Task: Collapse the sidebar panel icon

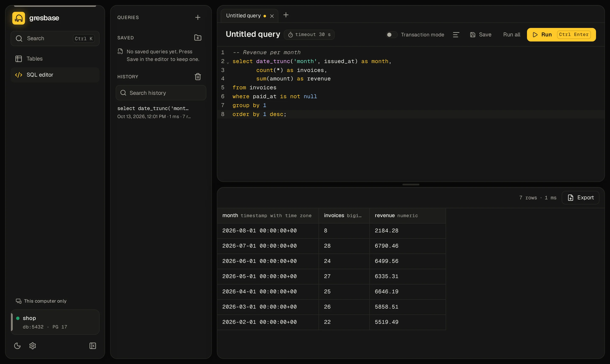Action: point(93,346)
